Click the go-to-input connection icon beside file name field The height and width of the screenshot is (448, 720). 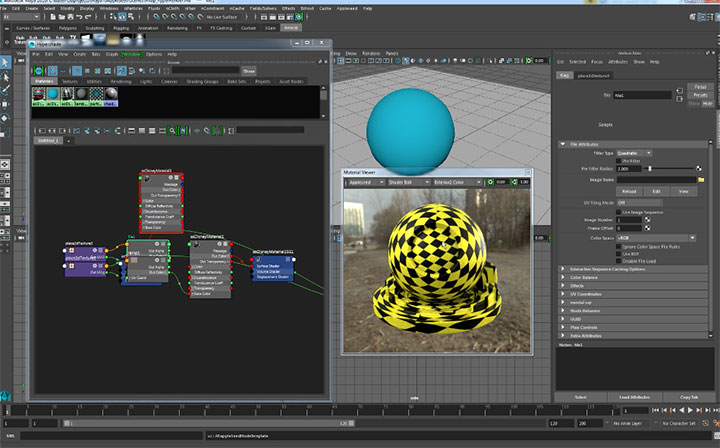click(679, 90)
